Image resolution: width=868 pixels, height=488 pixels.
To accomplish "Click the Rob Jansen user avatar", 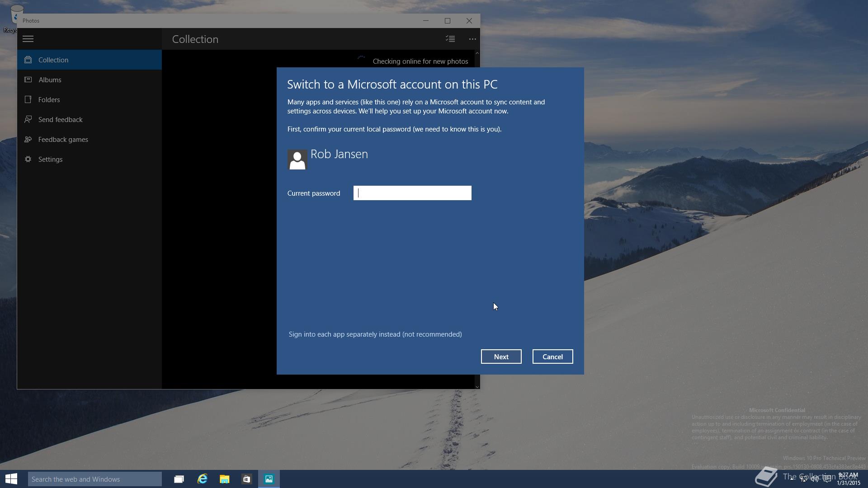I will tap(297, 160).
